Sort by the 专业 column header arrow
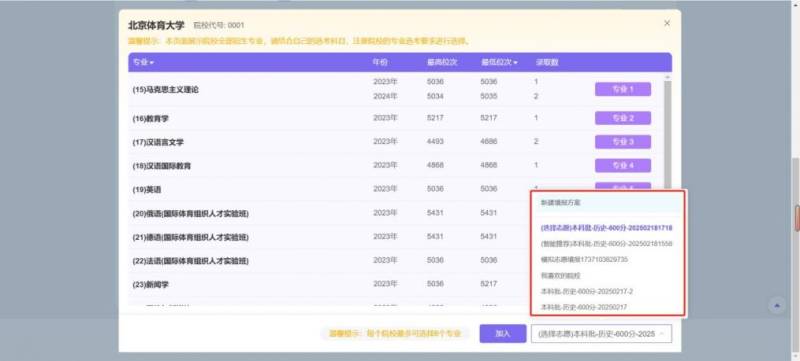 [152, 63]
